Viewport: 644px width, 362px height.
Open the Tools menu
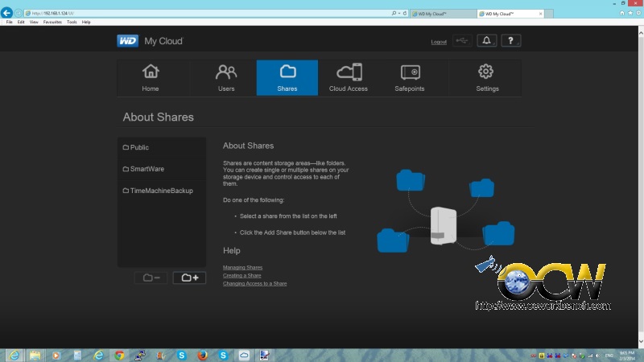pos(72,23)
